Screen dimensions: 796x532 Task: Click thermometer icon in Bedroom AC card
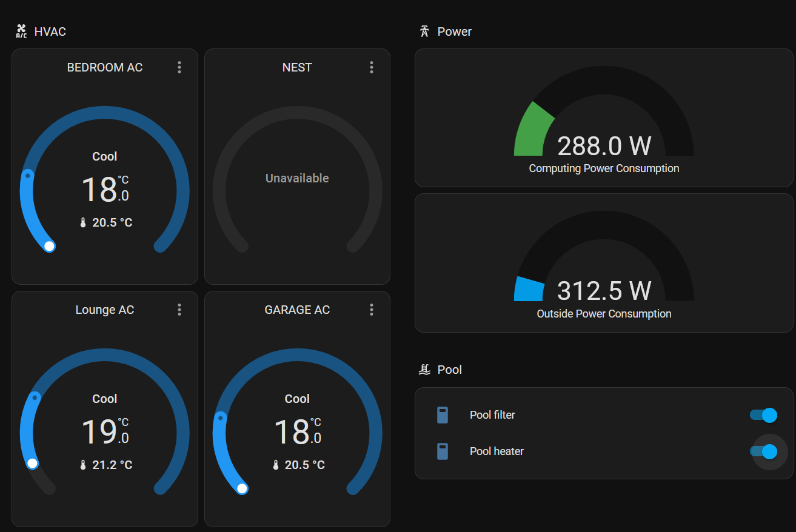84,222
